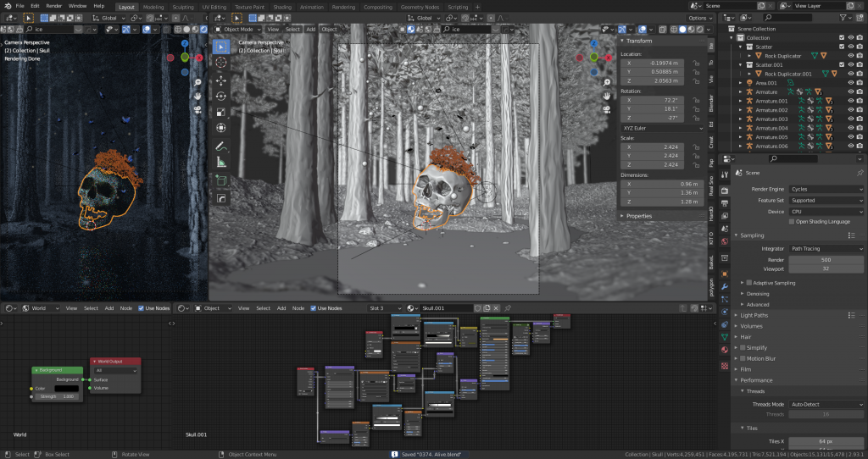Adjust Background node Strength slider
This screenshot has height=459, width=868.
tap(58, 396)
